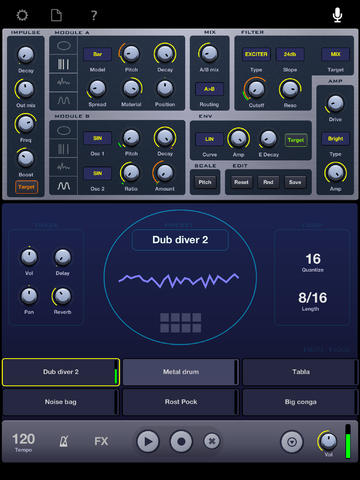360x480 pixels.
Task: Change the A>B Routing selector
Action: (209, 89)
